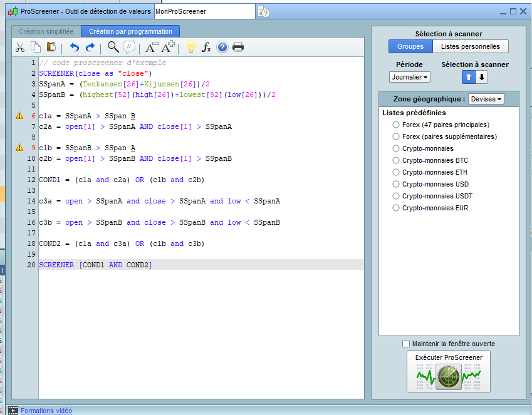Click the MonProScreener name field

204,11
